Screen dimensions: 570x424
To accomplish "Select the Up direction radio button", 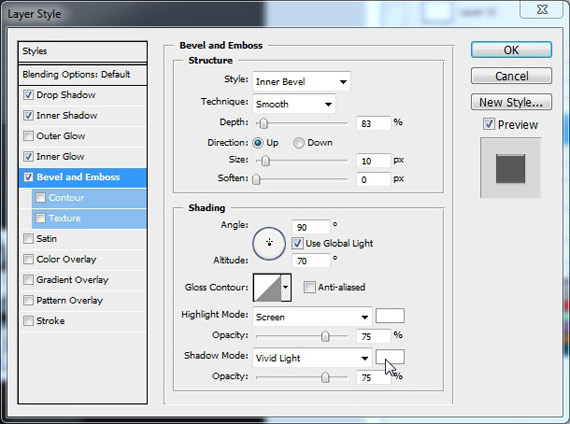I will 258,143.
